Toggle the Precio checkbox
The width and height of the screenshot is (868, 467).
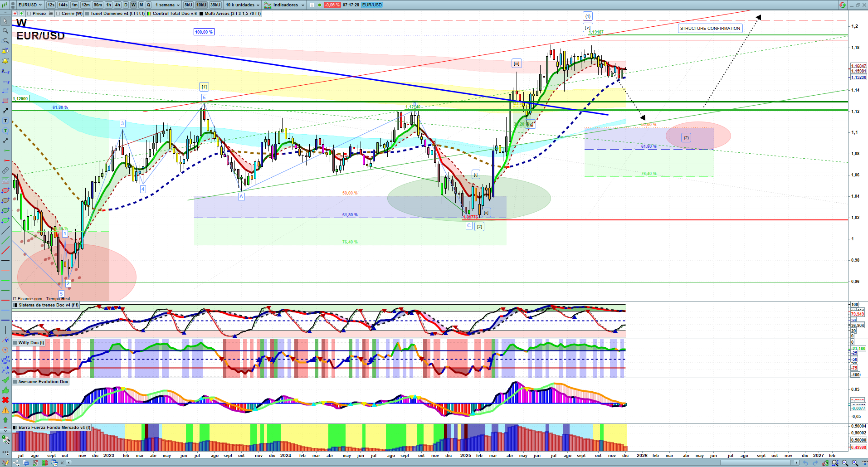point(29,14)
